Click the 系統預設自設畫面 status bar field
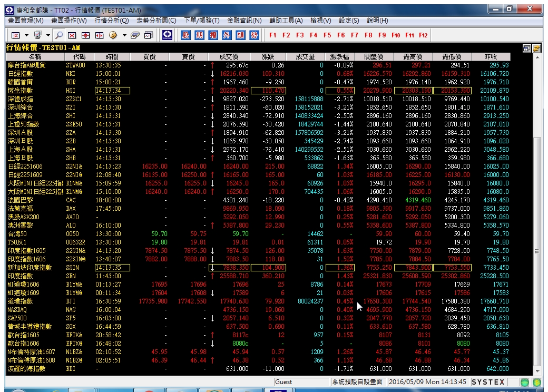Screen dimensions: 548x392 click(x=358, y=382)
